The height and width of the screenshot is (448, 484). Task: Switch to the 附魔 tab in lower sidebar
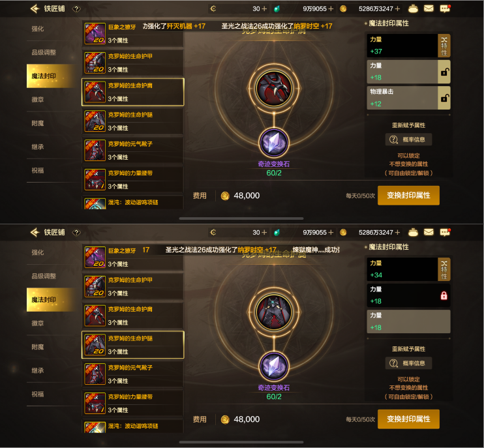click(38, 347)
